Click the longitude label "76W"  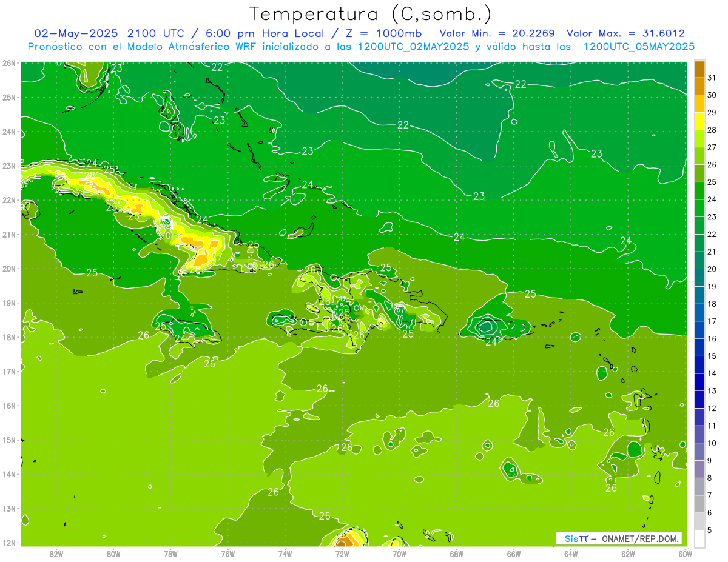pyautogui.click(x=227, y=554)
